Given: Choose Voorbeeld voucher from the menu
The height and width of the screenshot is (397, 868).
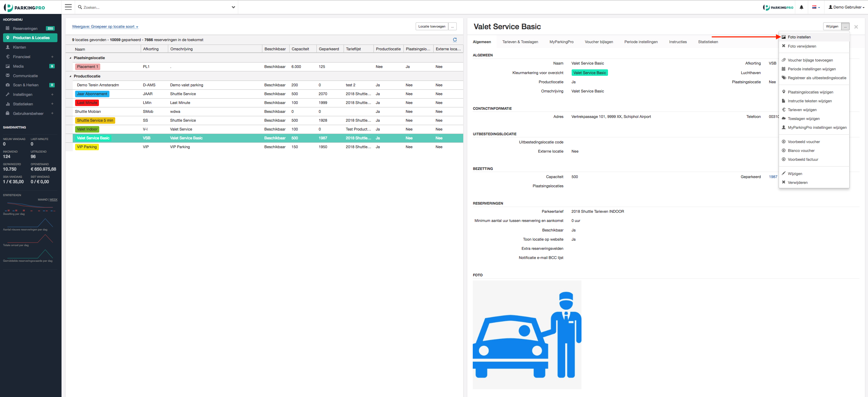Looking at the screenshot, I should click(x=803, y=142).
